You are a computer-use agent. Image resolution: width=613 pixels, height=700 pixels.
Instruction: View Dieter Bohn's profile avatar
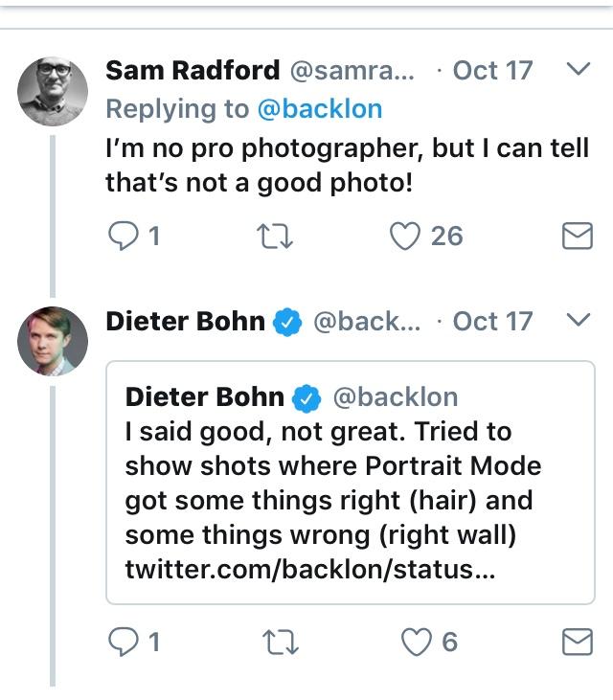(54, 342)
